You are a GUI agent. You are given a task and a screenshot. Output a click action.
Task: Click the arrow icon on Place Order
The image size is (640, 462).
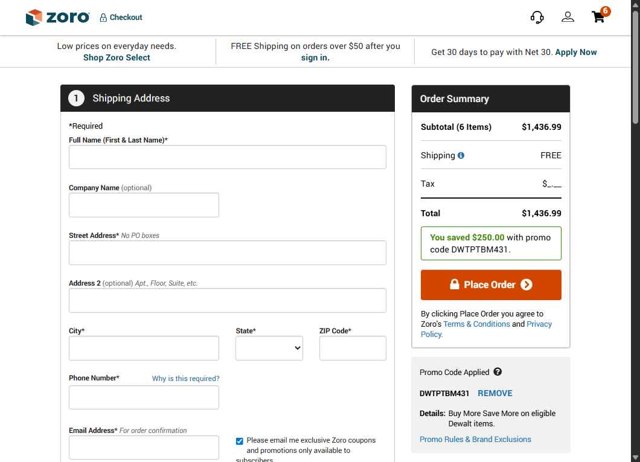click(527, 285)
